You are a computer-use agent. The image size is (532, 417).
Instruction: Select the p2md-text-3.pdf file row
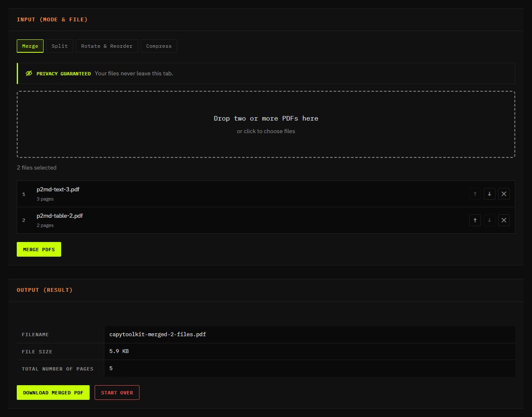[266, 194]
